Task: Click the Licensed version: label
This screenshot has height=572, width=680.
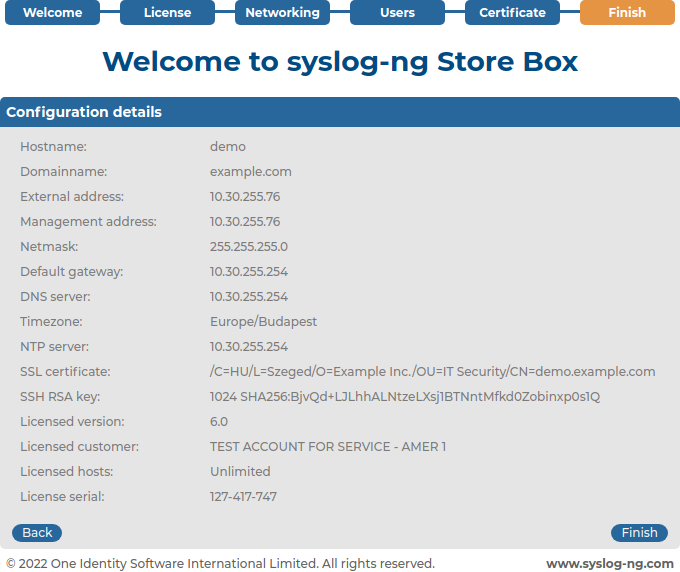Action: coord(72,422)
